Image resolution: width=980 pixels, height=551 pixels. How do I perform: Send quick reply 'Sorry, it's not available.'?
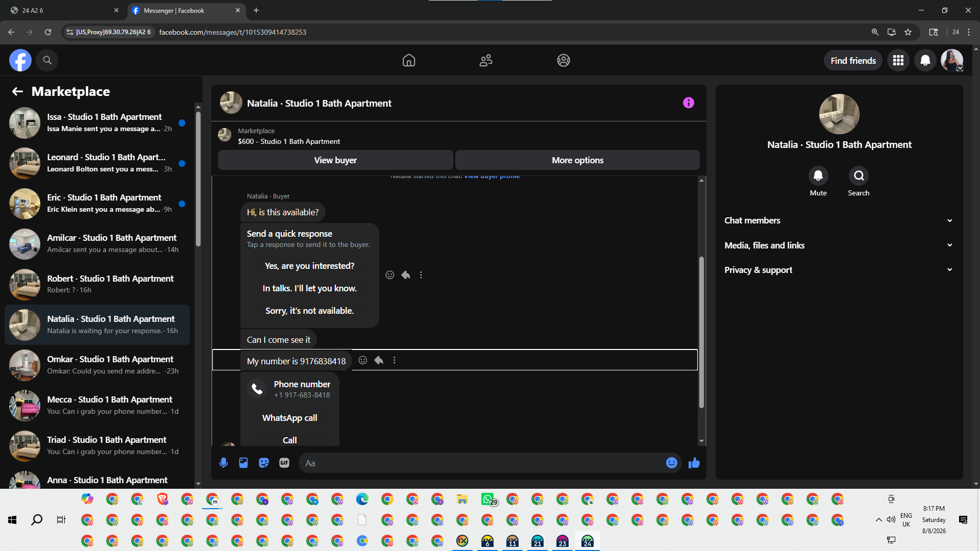(x=309, y=311)
